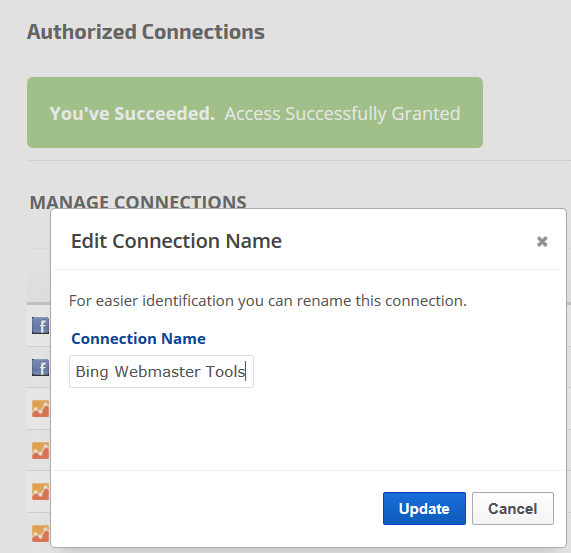The height and width of the screenshot is (553, 571).
Task: Click the second Facebook connection icon
Action: (40, 367)
